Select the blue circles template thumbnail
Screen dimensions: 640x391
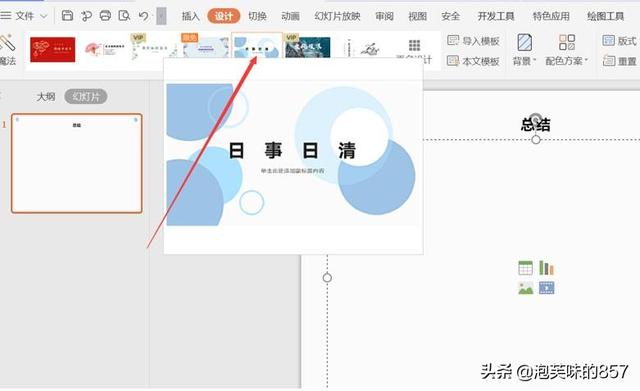click(x=257, y=46)
